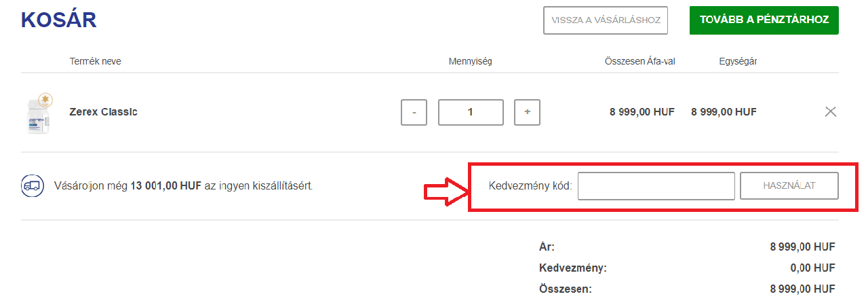Screen dimensions: 868x307
Task: Click the KOSÁR page heading
Action: (59, 20)
